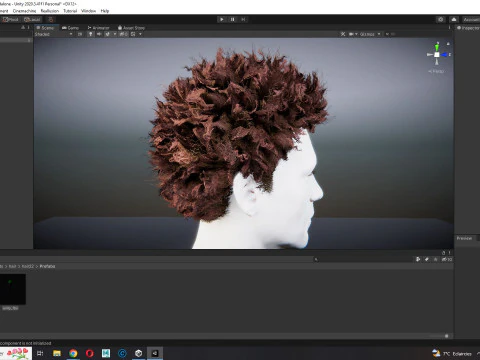Open Task View on the taskbar
Screen dimensions: 480x360
40,353
